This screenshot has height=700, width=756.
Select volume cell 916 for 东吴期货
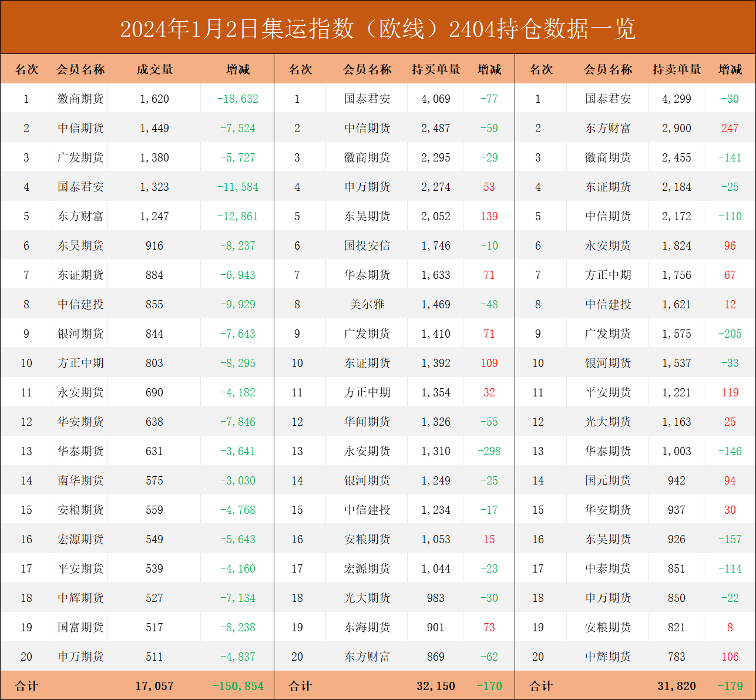click(154, 245)
